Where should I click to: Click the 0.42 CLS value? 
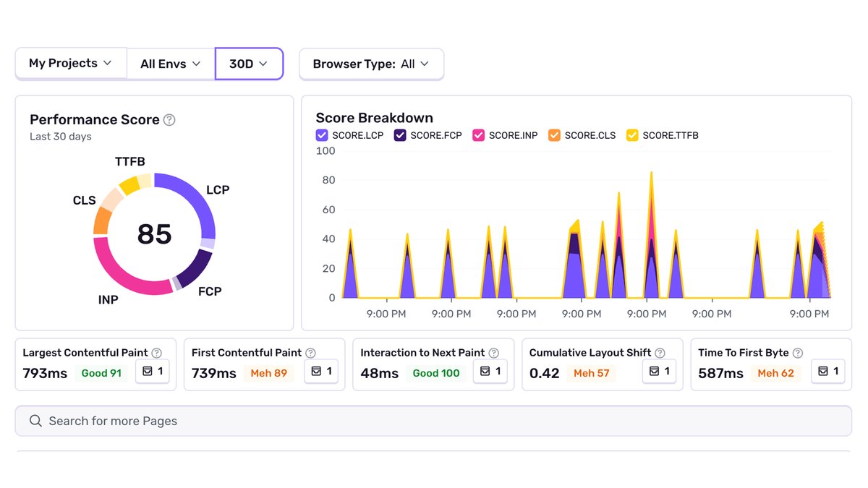point(545,374)
